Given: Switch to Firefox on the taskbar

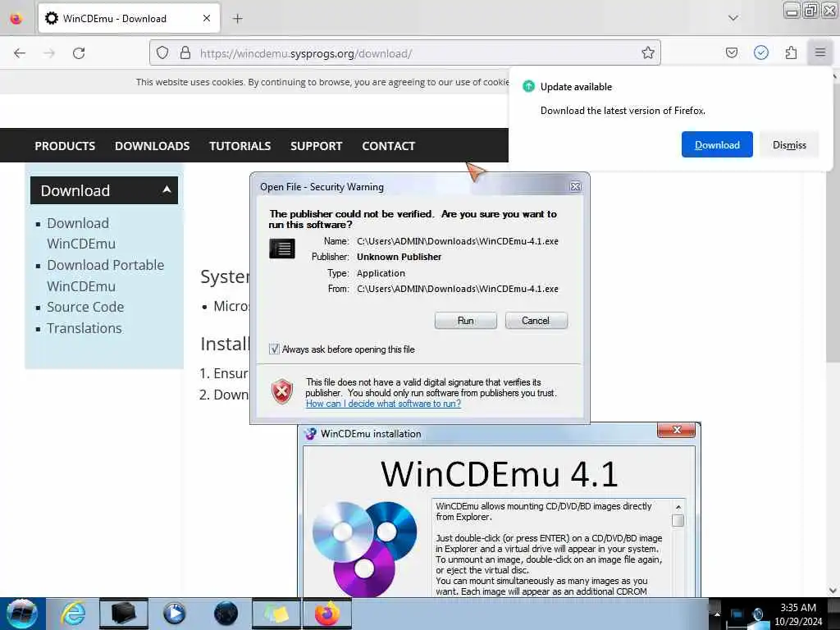Looking at the screenshot, I should (x=327, y=614).
